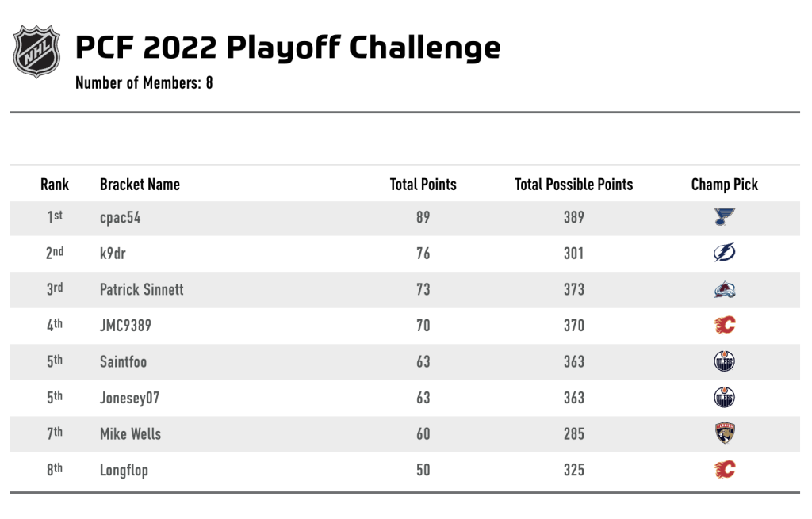Click Patrick Sinnett's Colorado Avalanche champ pick
The height and width of the screenshot is (519, 812).
coord(724,290)
